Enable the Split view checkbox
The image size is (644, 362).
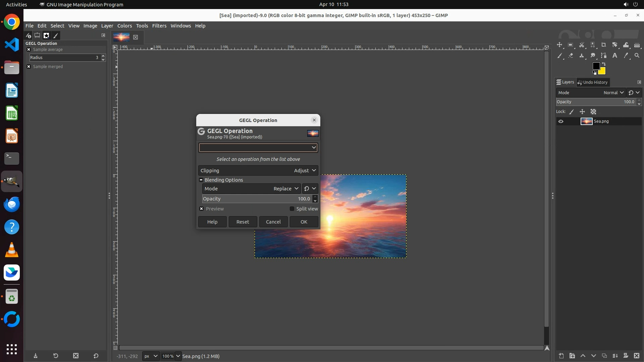click(x=292, y=209)
